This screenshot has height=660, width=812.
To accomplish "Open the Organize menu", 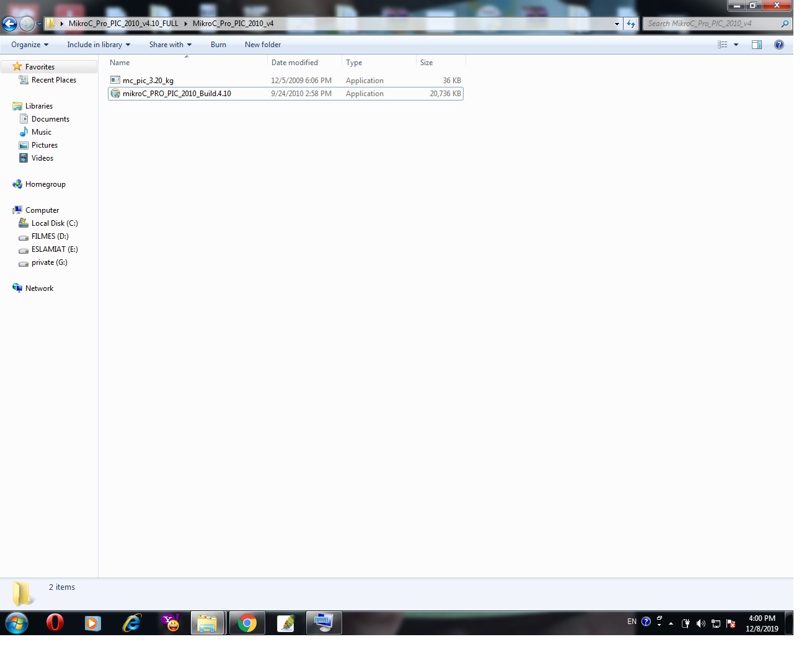I will coord(29,45).
